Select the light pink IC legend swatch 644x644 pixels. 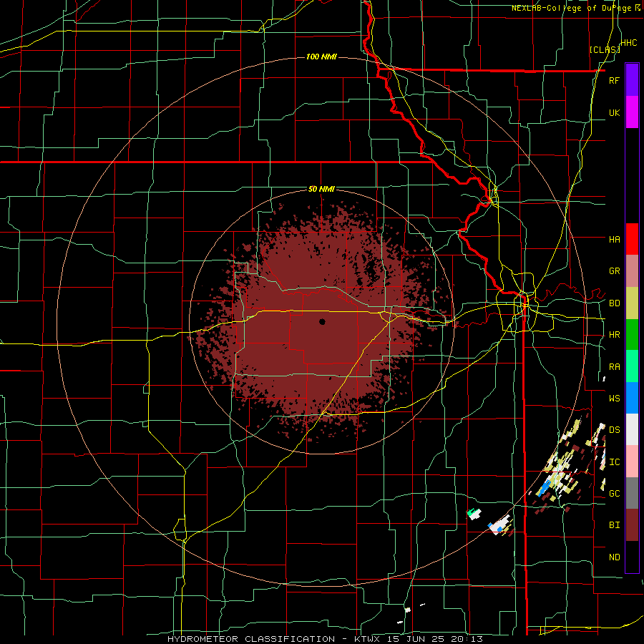[x=632, y=462]
